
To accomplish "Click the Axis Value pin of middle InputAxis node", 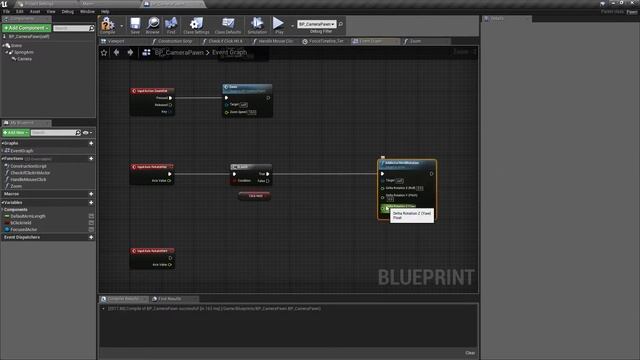I will (x=170, y=180).
